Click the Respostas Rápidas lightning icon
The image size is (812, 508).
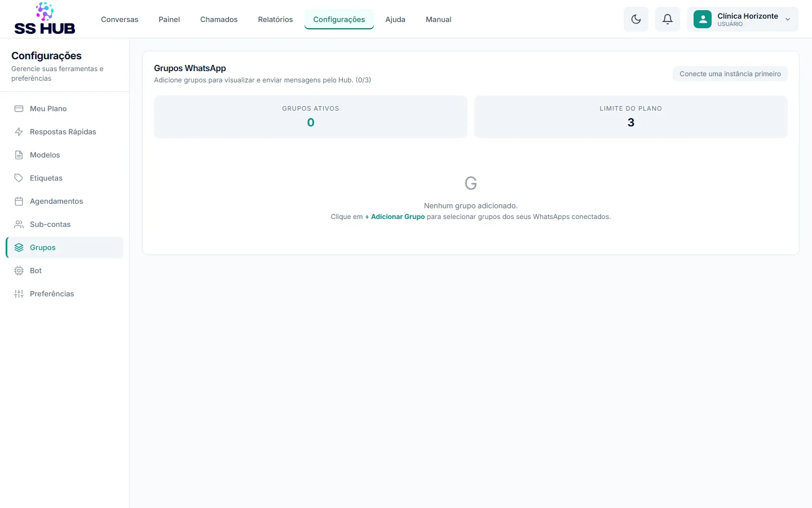(x=19, y=132)
